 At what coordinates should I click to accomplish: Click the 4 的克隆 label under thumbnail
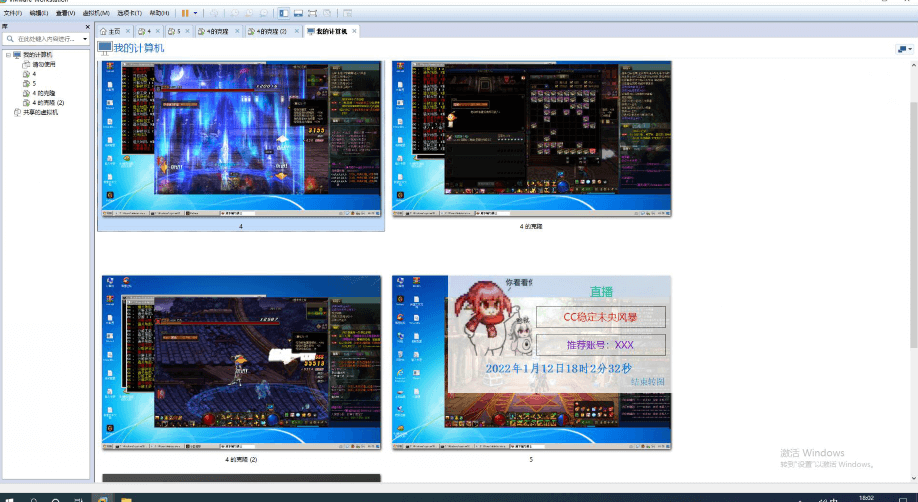tap(531, 226)
